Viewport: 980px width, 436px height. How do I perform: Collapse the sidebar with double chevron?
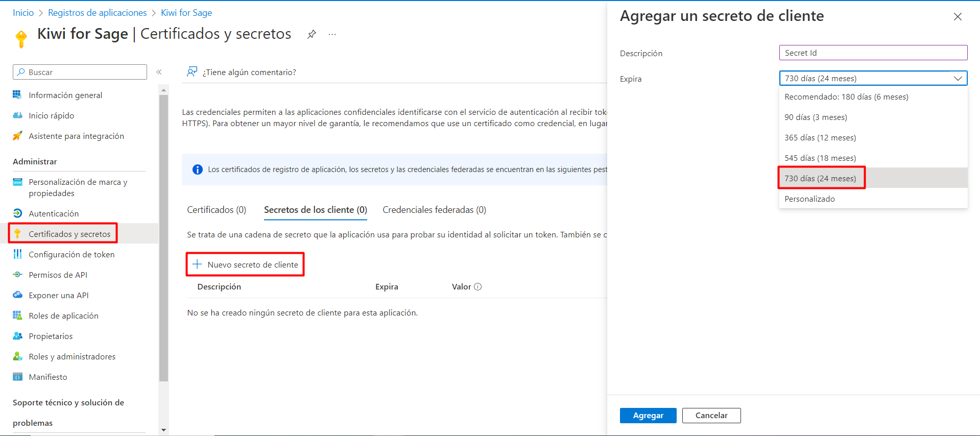(159, 72)
